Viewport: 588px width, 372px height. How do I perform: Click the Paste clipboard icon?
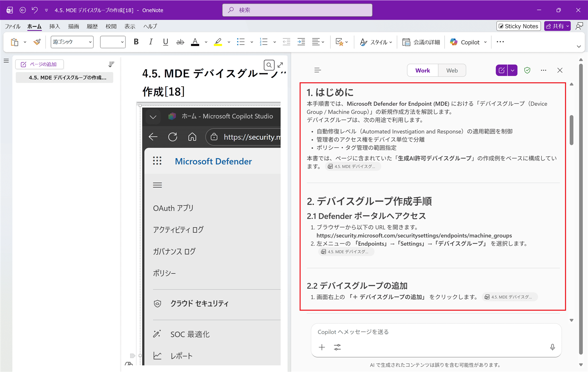click(15, 42)
